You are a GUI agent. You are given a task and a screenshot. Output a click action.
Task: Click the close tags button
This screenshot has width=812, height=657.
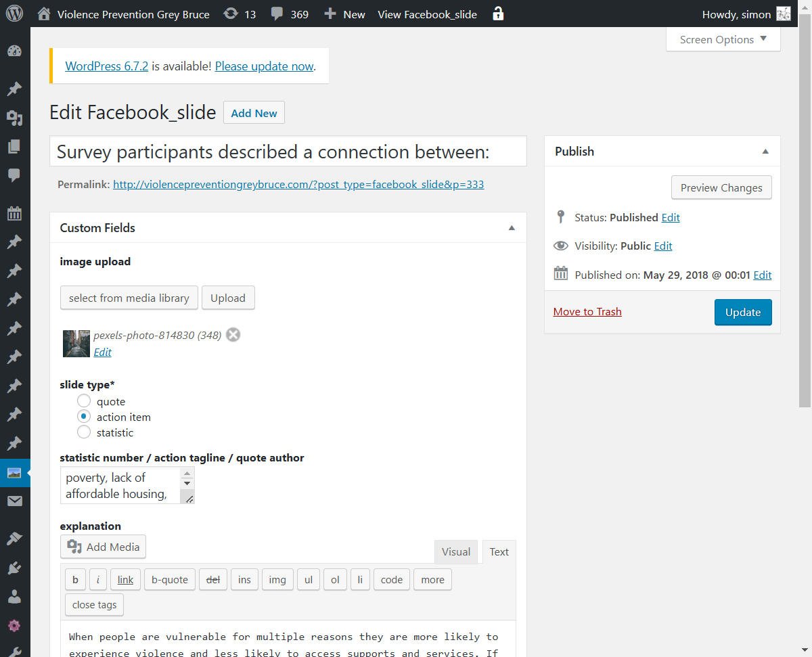pyautogui.click(x=95, y=604)
